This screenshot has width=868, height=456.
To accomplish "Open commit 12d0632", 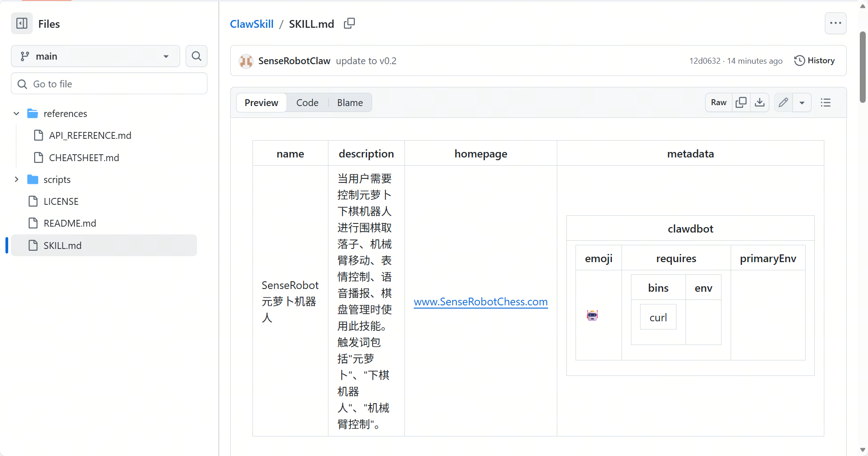I will (x=705, y=61).
